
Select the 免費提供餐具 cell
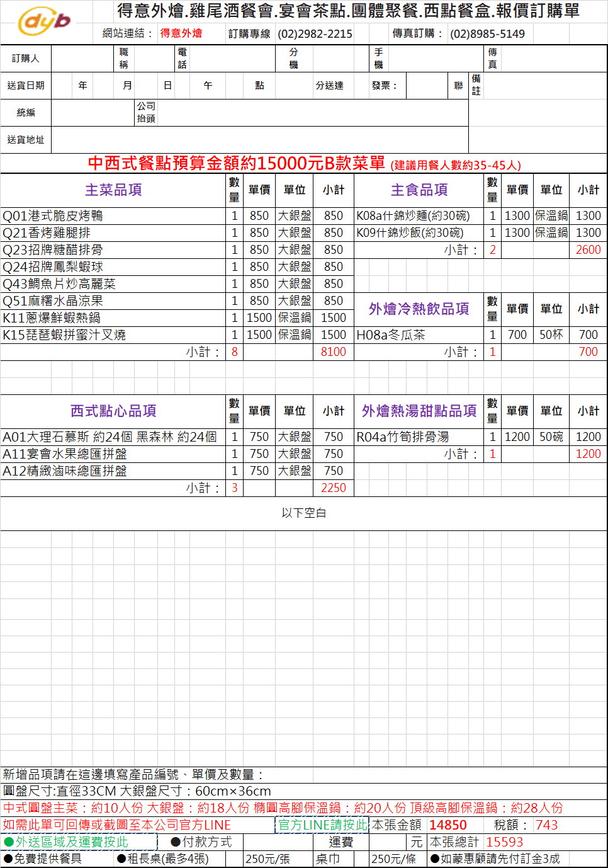click(43, 859)
